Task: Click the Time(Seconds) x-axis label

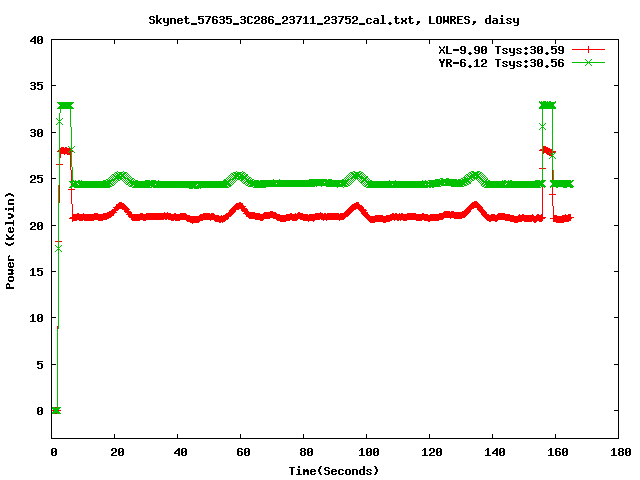Action: pyautogui.click(x=334, y=471)
